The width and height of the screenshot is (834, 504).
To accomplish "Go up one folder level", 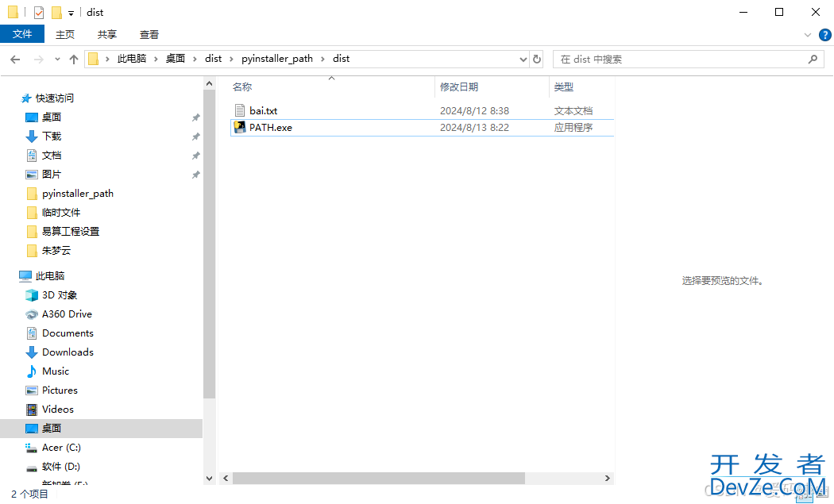I will coord(74,59).
